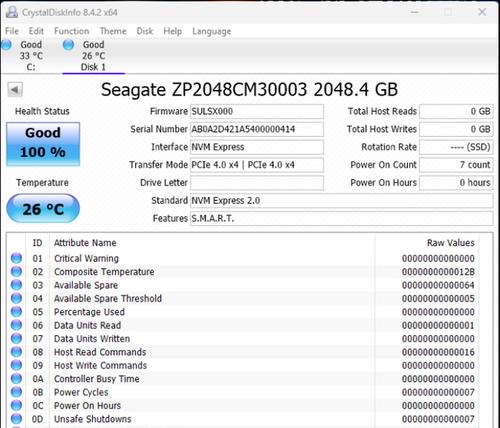
Task: Click the status dot for Percentage Used
Action: [16, 312]
